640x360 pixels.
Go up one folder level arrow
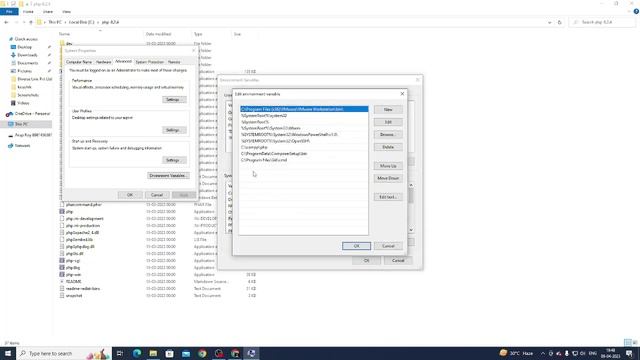[31, 22]
